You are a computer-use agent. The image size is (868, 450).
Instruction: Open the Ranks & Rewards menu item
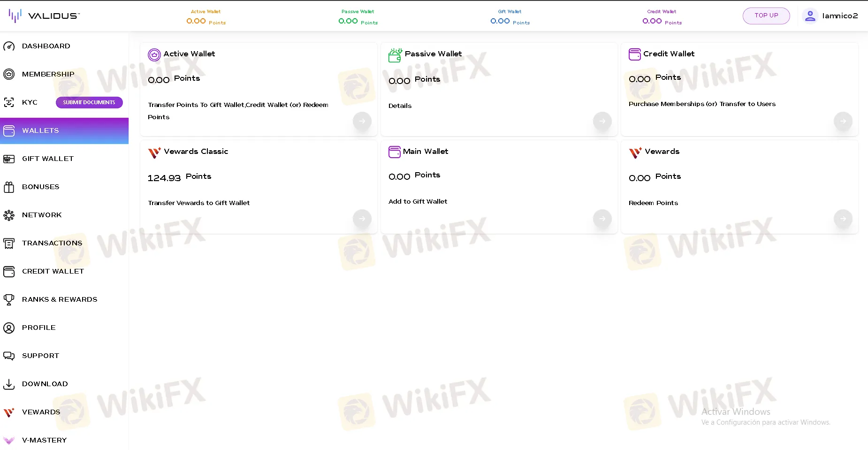coord(64,299)
